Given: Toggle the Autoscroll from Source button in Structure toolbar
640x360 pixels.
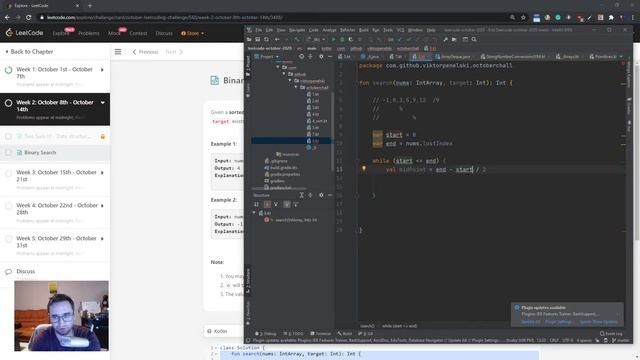Looking at the screenshot, I should 296,204.
